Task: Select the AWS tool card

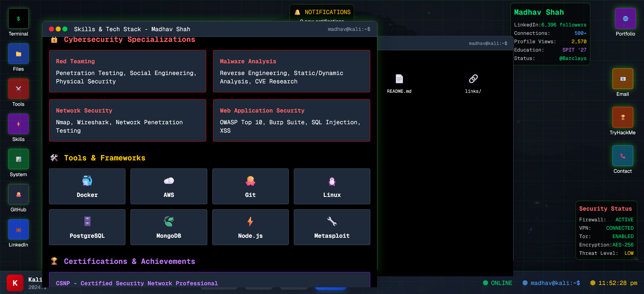Action: [169, 186]
